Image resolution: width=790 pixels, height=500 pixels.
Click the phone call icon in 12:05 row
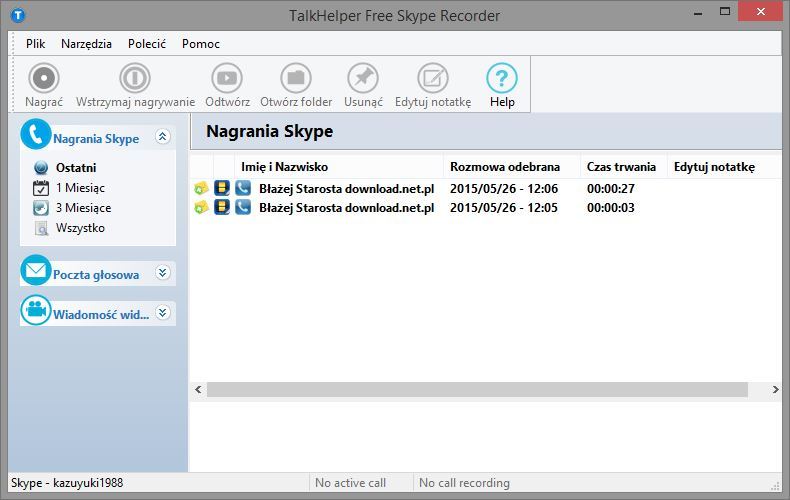pyautogui.click(x=243, y=207)
